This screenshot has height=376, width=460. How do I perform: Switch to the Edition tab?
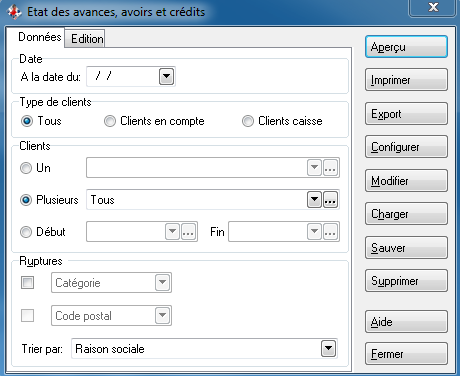tap(87, 39)
